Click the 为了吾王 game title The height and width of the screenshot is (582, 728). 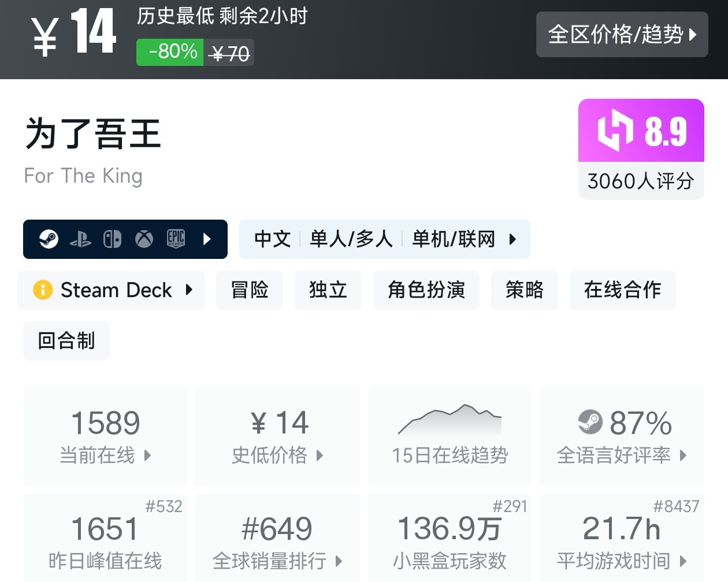[92, 134]
